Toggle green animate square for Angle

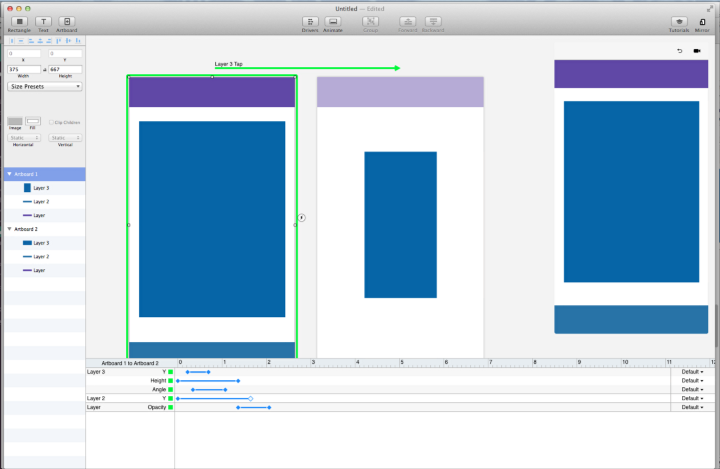pos(170,390)
